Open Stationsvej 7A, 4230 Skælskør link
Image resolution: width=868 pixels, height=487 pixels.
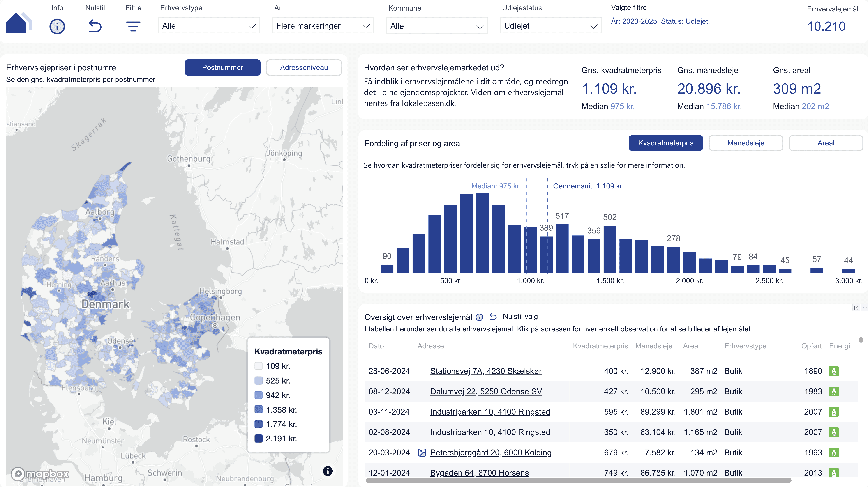[486, 371]
